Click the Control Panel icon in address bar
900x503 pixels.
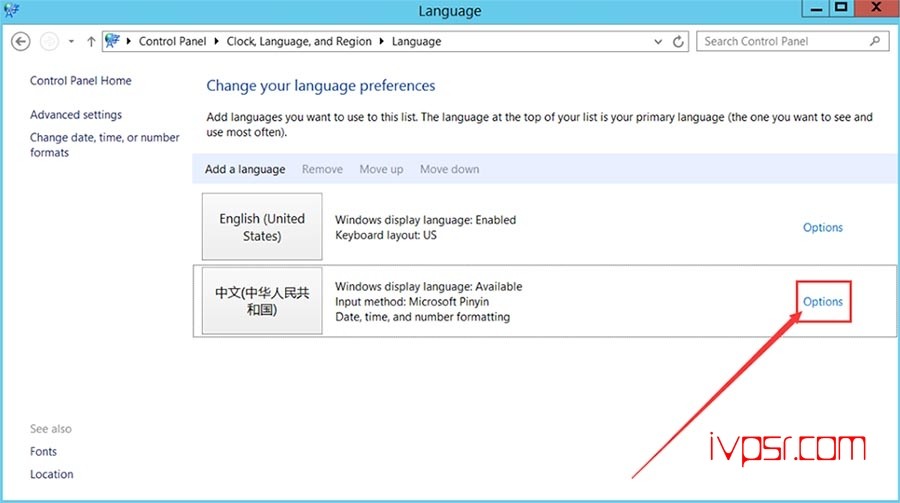tap(112, 41)
